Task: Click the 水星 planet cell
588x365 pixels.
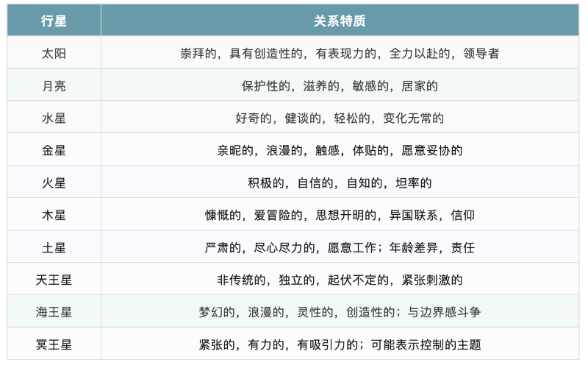Action: [54, 118]
